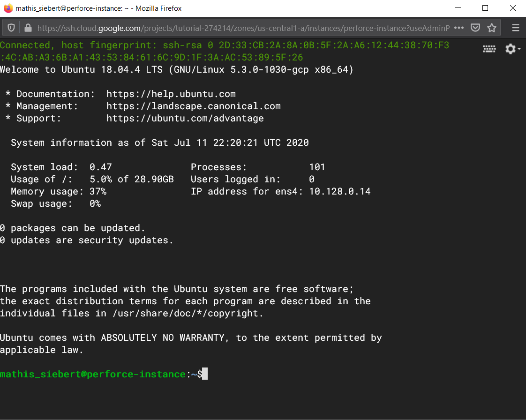Click the mathis_siebert@perforce-instance prompt text
This screenshot has height=420, width=526.
coord(93,374)
